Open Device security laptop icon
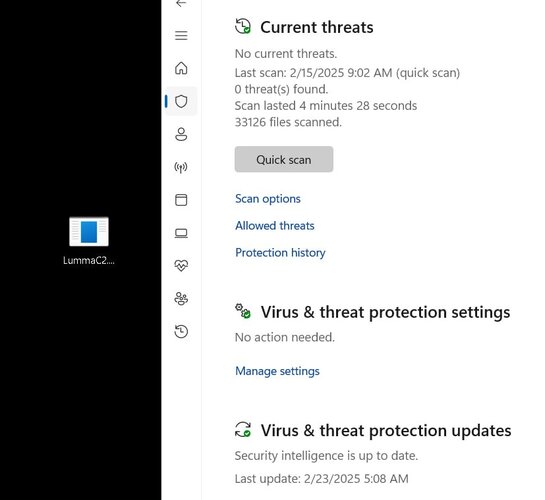The width and height of the screenshot is (545, 500). coord(181,233)
